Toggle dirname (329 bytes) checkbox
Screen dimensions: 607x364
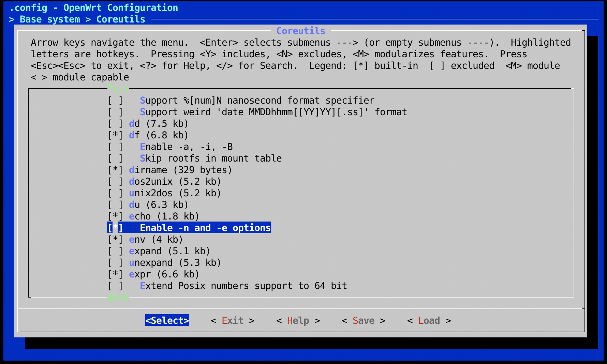[115, 170]
